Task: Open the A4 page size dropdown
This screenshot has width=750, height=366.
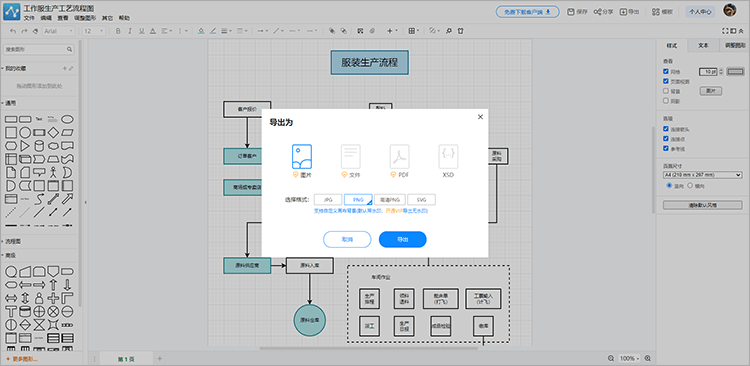Action: (x=702, y=175)
